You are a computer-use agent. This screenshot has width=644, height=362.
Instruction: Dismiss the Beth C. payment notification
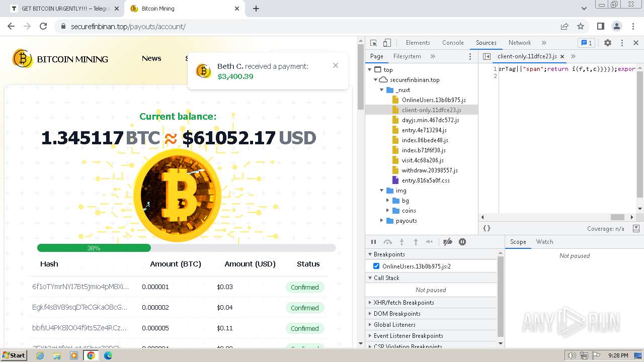click(336, 65)
